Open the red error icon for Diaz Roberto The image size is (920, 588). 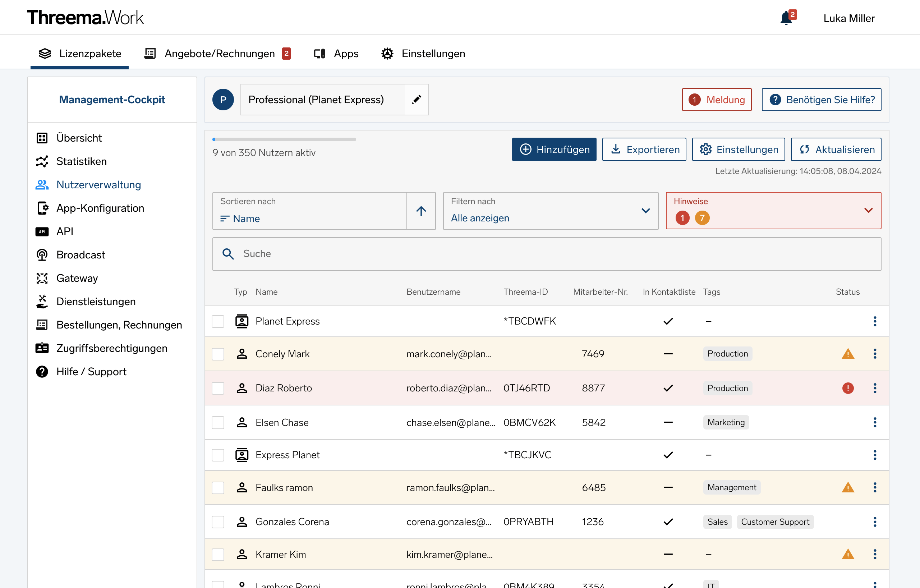[x=848, y=388]
